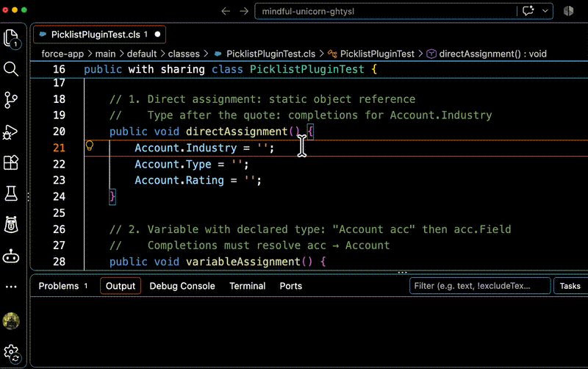Open the Accounts avatar menu
Image resolution: width=588 pixels, height=369 pixels.
11,321
